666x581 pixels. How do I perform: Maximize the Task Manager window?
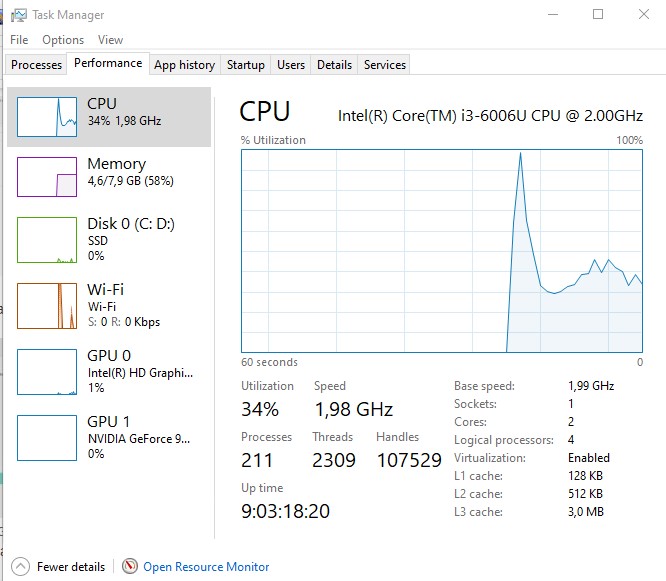[x=598, y=14]
